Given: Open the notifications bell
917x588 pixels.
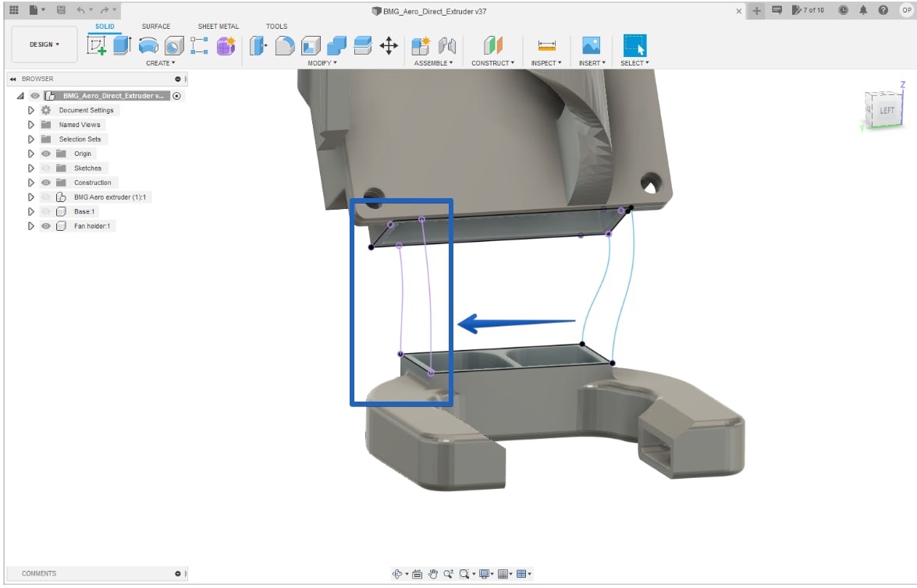Looking at the screenshot, I should [863, 10].
